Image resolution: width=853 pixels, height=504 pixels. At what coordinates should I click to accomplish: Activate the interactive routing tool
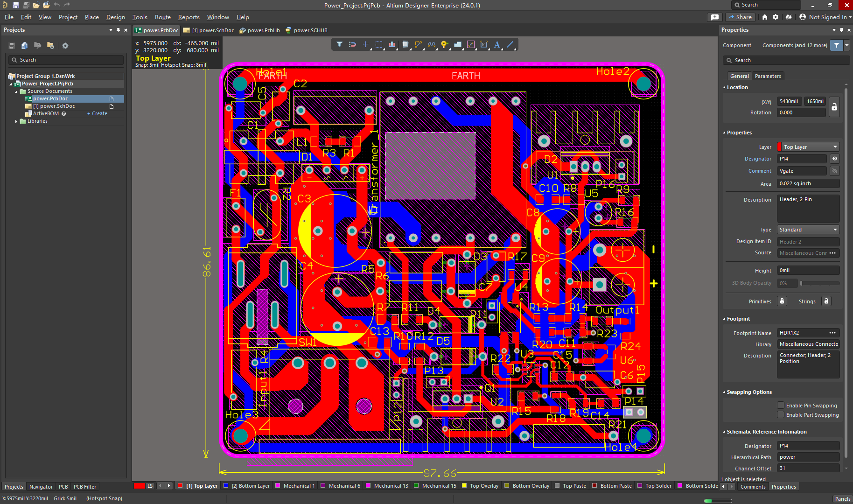[x=418, y=45]
